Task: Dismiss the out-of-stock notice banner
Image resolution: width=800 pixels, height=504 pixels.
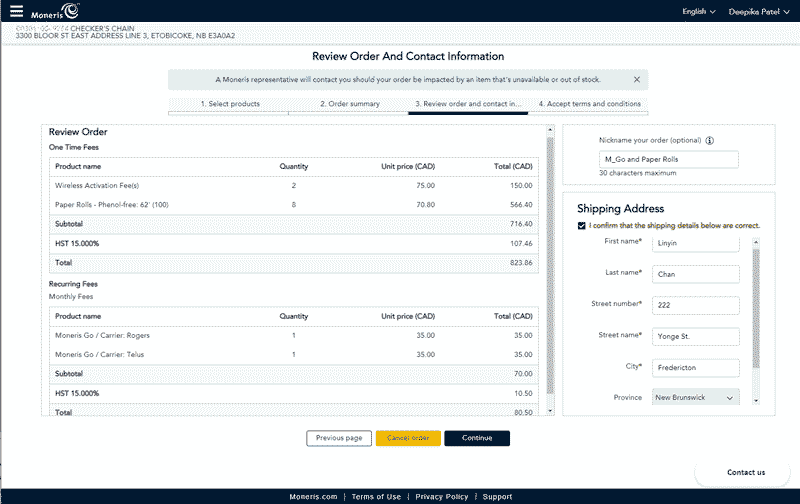Action: (637, 80)
